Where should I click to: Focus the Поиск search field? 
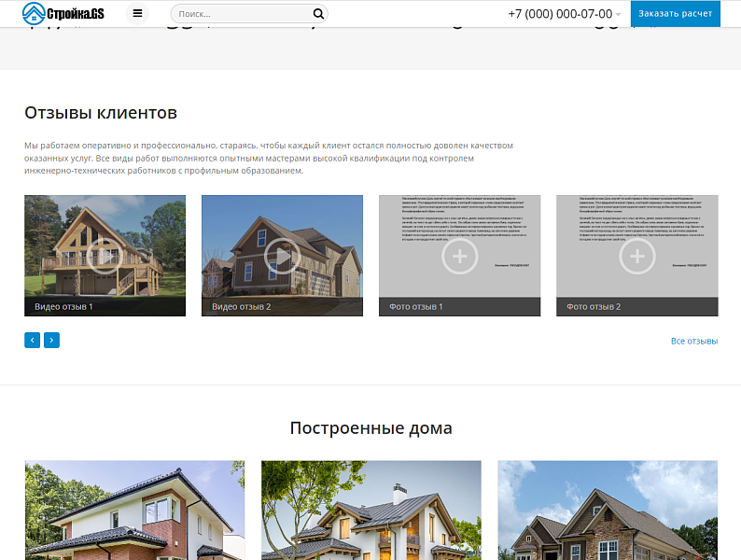242,14
